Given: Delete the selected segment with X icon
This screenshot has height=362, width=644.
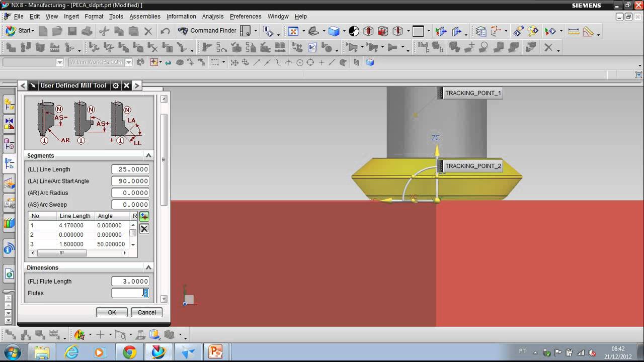Looking at the screenshot, I should coord(144,229).
